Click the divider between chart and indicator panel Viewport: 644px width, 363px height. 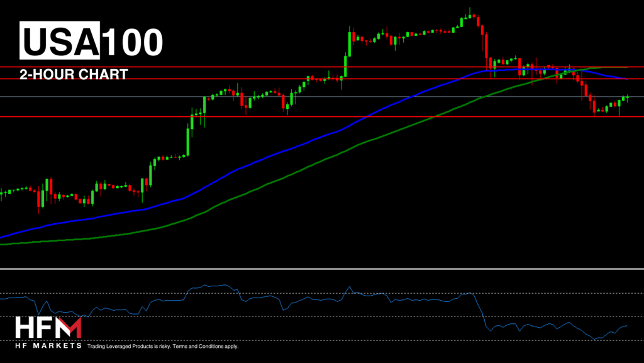(x=322, y=269)
